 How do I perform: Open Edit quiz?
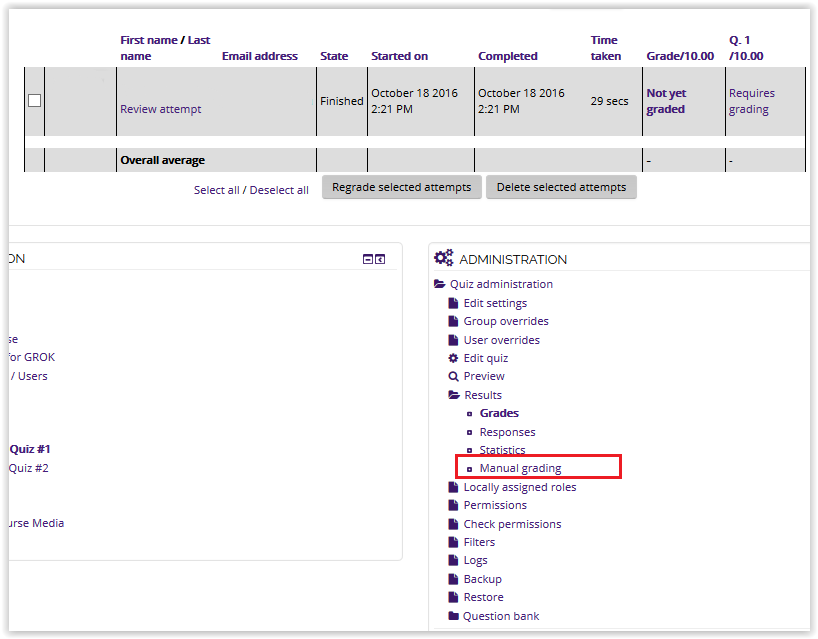pyautogui.click(x=486, y=358)
